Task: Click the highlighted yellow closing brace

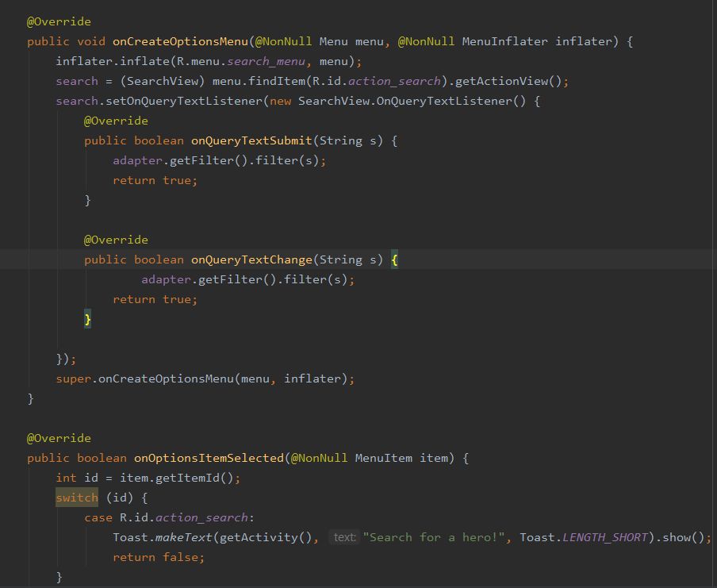Action: click(x=88, y=319)
